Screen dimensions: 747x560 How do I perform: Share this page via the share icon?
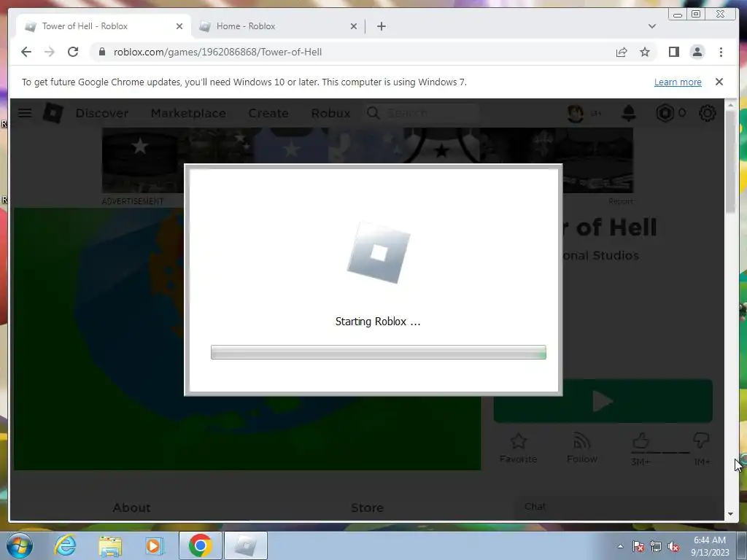[622, 52]
